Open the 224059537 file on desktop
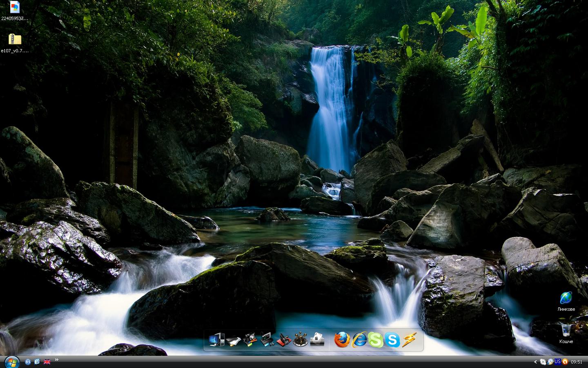This screenshot has width=588, height=368. tap(15, 11)
